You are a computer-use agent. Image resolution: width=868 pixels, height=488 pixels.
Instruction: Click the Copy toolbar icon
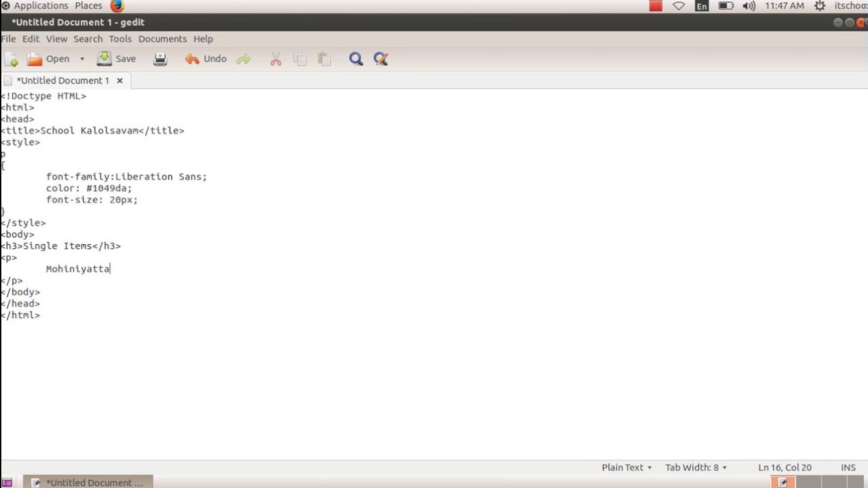tap(300, 60)
